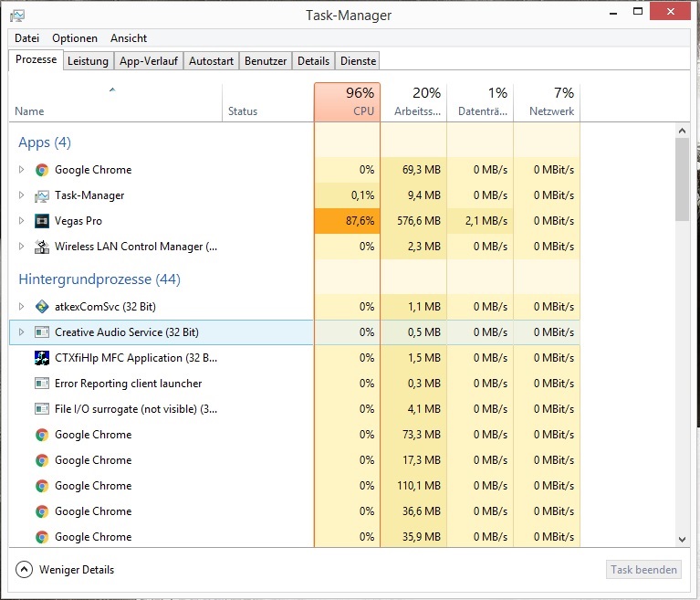Screen dimensions: 700x600
Task: Collapse view with Weniger Details arrow icon
Action: tap(24, 570)
